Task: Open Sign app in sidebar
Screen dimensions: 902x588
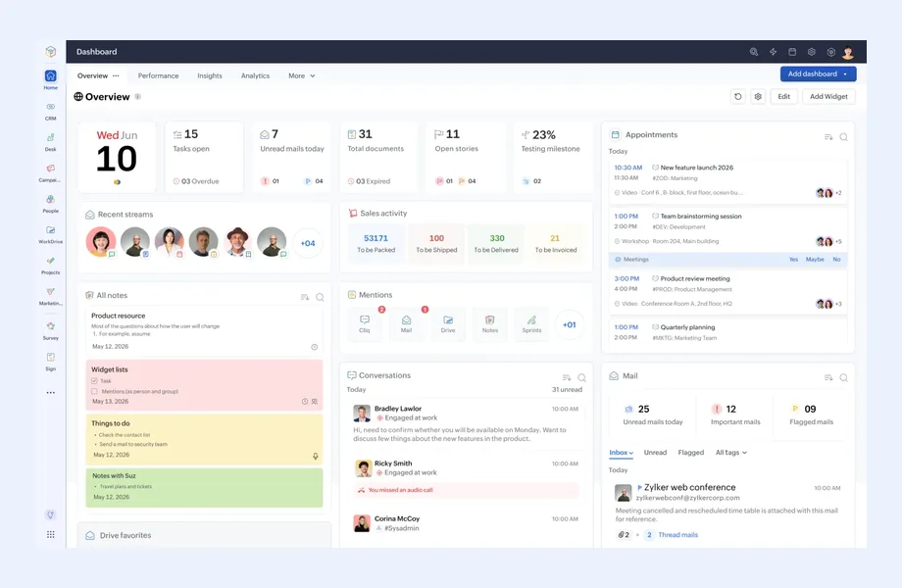Action: (x=51, y=357)
